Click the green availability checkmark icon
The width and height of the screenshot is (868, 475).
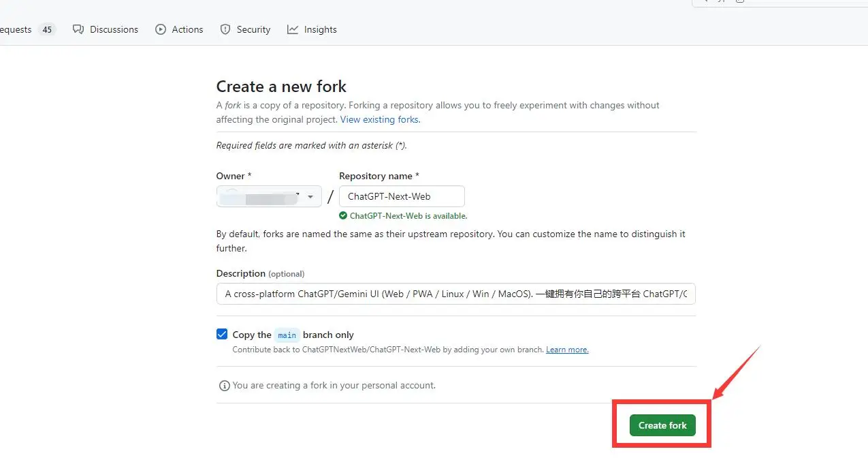[x=343, y=216]
